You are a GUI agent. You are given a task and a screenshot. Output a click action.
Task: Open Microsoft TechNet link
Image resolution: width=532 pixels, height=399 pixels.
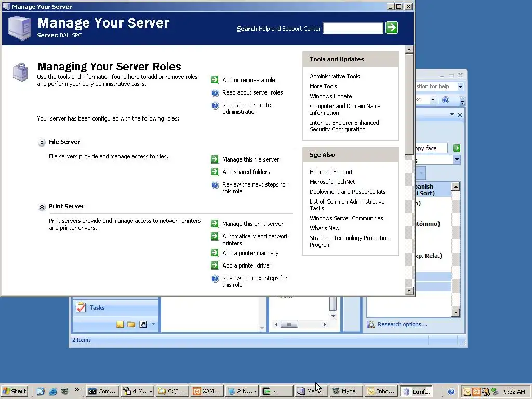pos(332,182)
